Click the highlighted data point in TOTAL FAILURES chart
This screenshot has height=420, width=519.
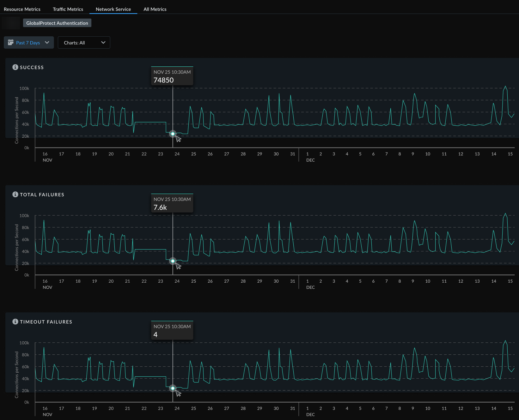173,261
